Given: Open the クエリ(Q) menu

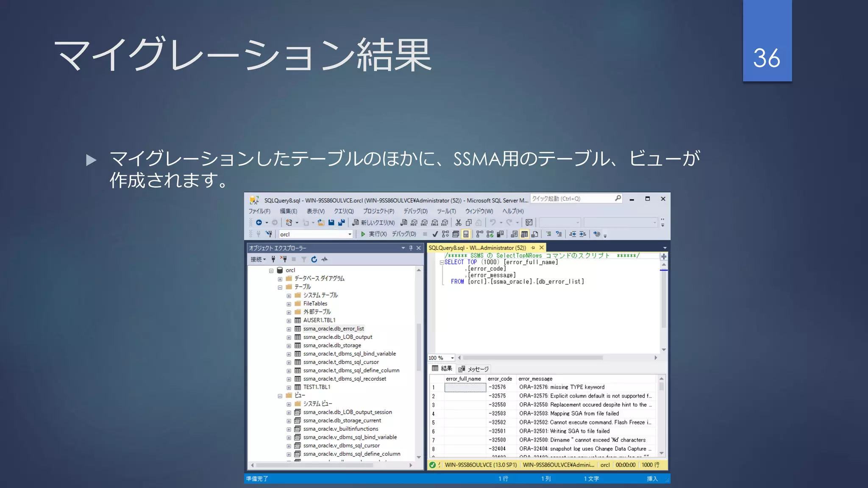Looking at the screenshot, I should tap(344, 211).
